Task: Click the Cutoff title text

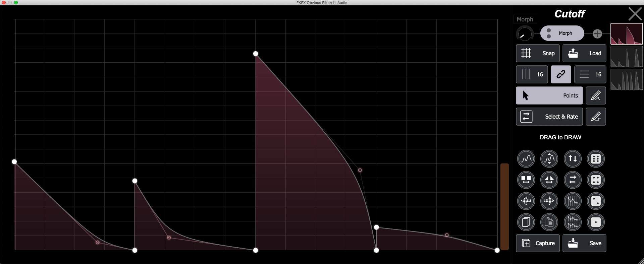Action: pyautogui.click(x=570, y=14)
